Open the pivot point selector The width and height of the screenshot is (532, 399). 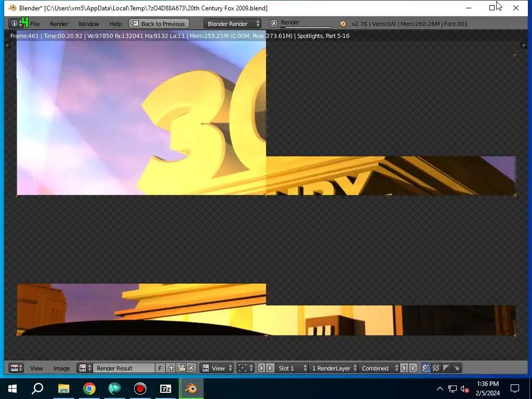pos(245,368)
